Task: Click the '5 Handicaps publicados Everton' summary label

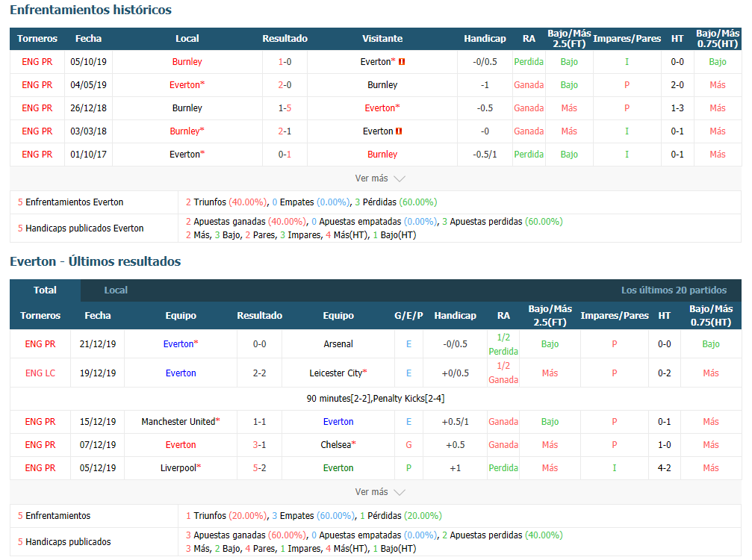Action: 81,228
